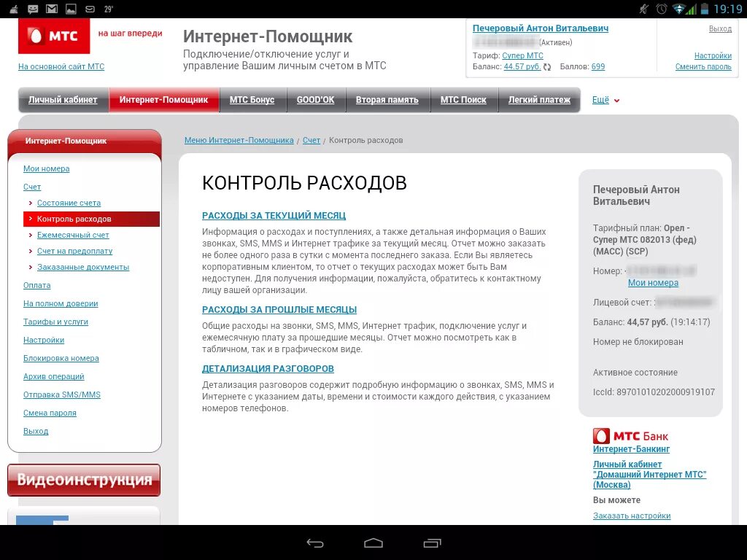Go to На основной сайт МТС
The image size is (747, 560).
[x=61, y=66]
